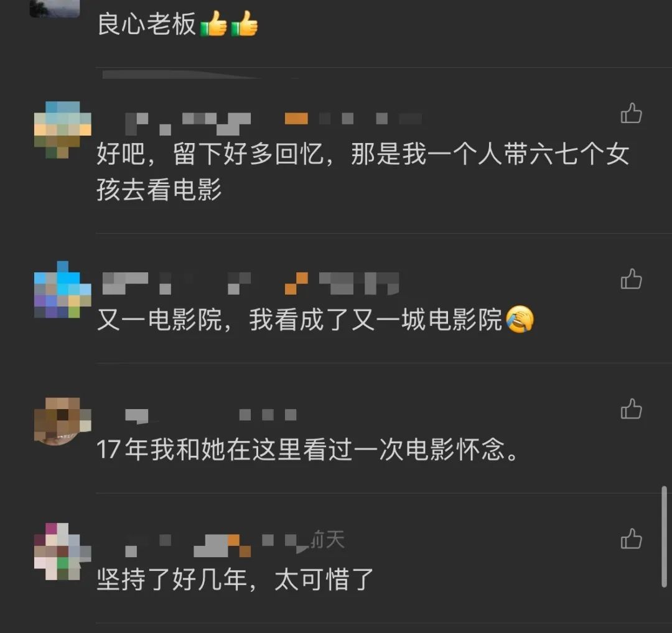The width and height of the screenshot is (672, 633).
Task: Open avatar of 17年我和她 commenter
Action: pyautogui.click(x=63, y=421)
